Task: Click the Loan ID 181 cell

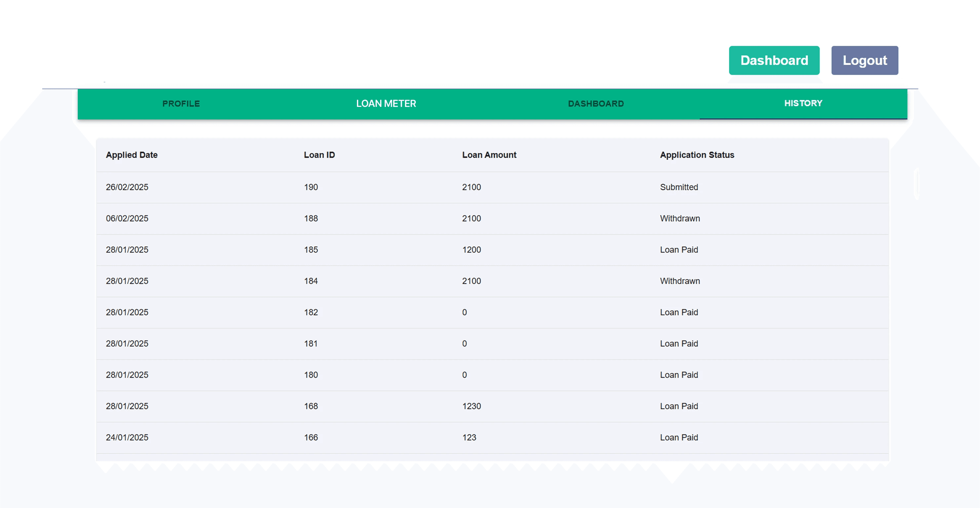Action: [x=311, y=344]
